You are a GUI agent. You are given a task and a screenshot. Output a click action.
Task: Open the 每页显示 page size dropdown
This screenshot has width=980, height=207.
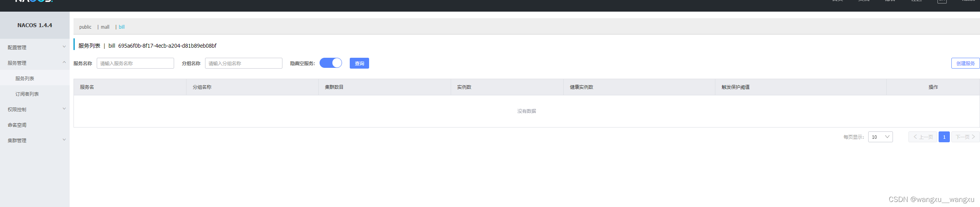pos(880,137)
